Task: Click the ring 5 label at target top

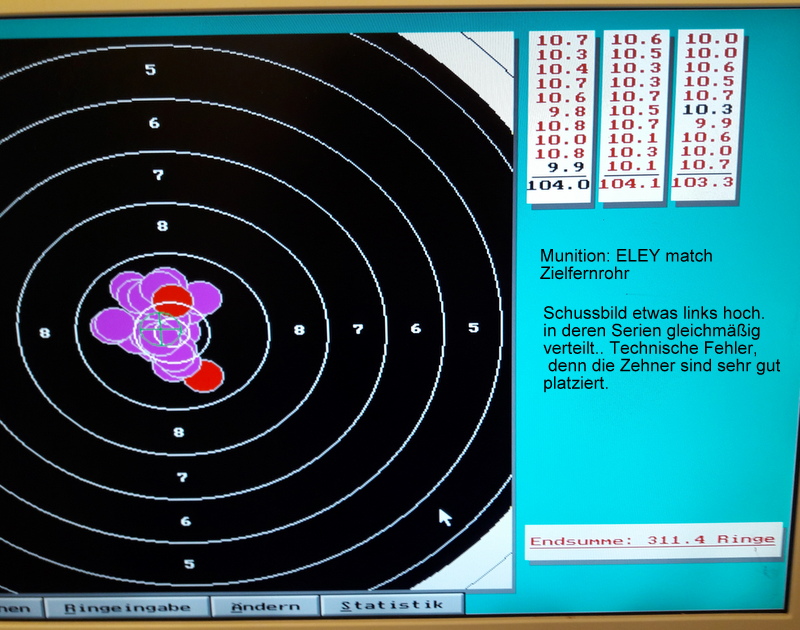Action: pyautogui.click(x=150, y=70)
